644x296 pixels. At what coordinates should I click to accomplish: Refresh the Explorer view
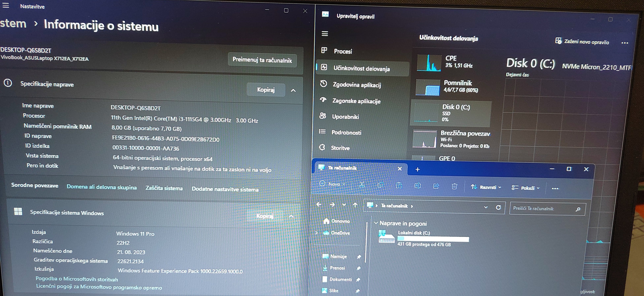498,207
